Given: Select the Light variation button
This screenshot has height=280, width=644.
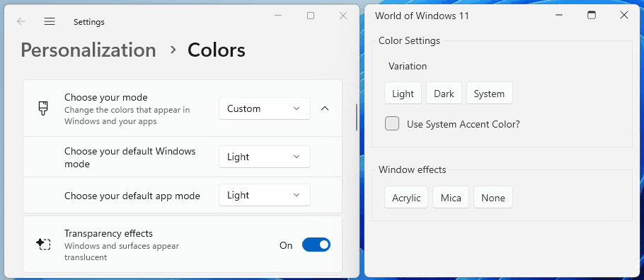Looking at the screenshot, I should tap(403, 94).
